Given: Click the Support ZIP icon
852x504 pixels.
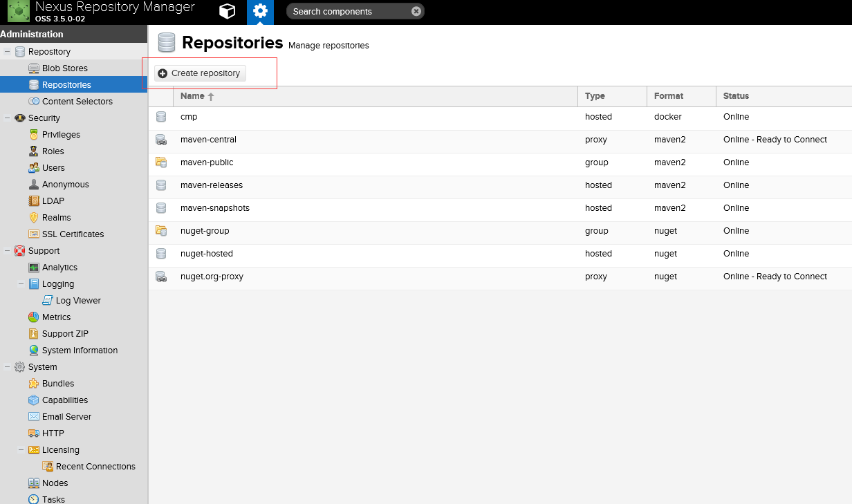Looking at the screenshot, I should [x=34, y=334].
